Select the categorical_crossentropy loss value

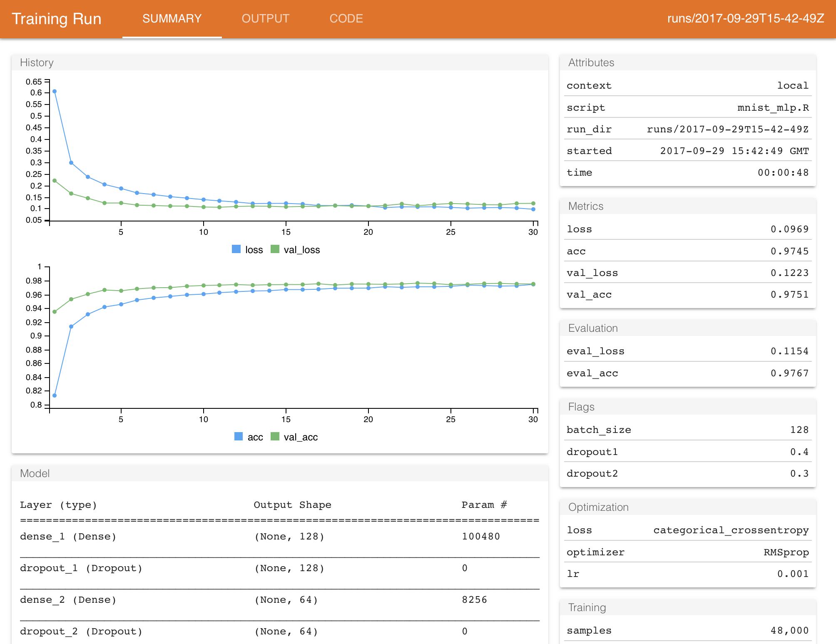(x=731, y=530)
